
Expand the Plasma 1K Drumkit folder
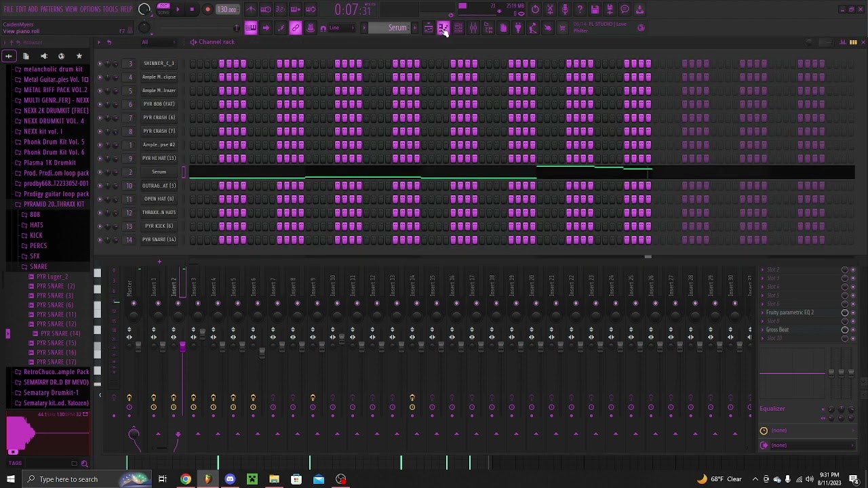coord(50,163)
